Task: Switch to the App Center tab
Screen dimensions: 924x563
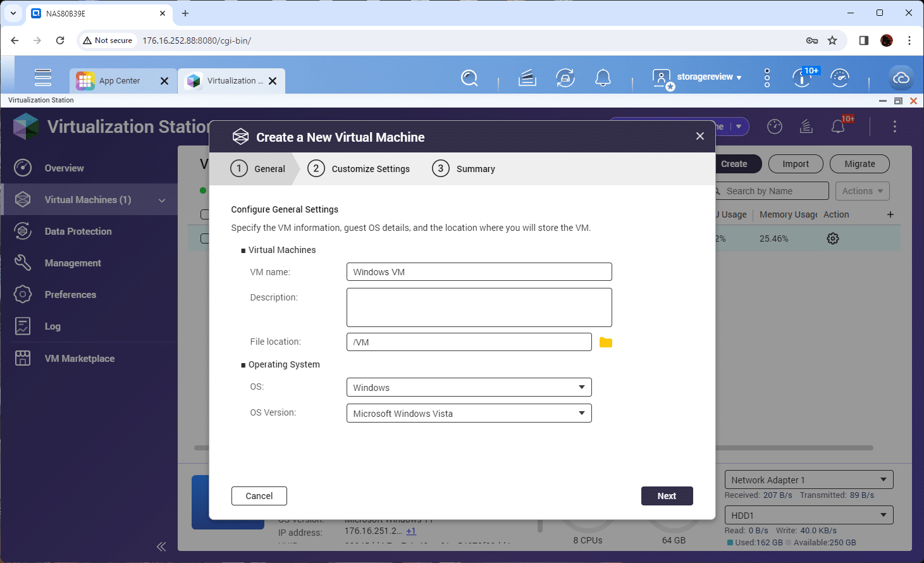Action: pyautogui.click(x=123, y=81)
